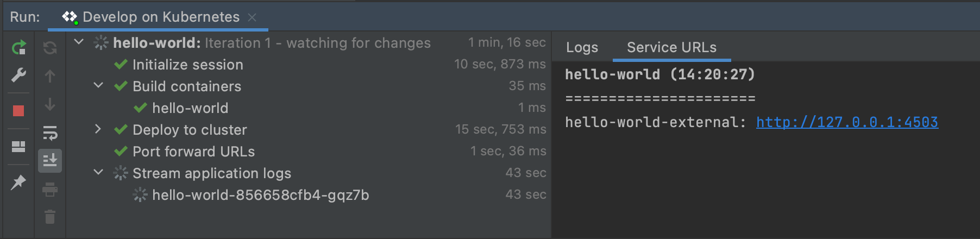The image size is (980, 239).
Task: Collapse the Stream application logs node
Action: click(x=98, y=172)
